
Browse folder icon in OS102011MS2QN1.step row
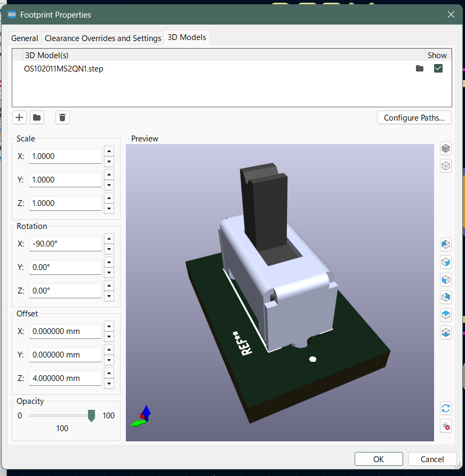[420, 69]
